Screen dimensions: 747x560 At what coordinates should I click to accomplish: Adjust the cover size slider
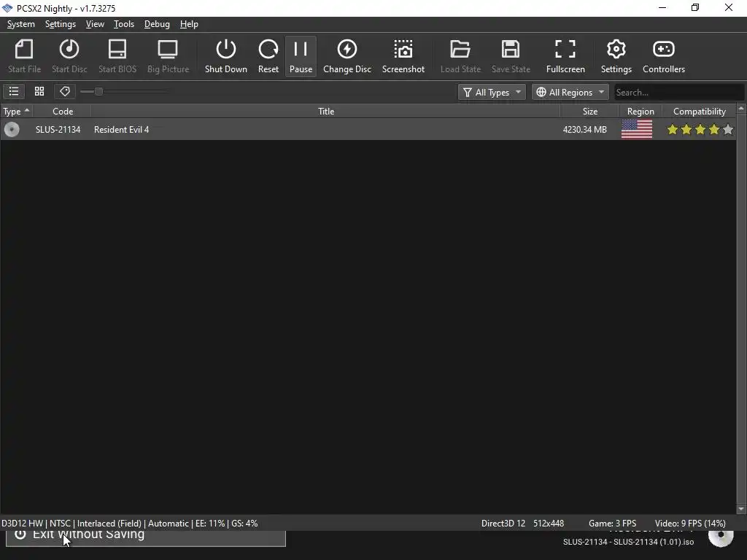pos(98,91)
